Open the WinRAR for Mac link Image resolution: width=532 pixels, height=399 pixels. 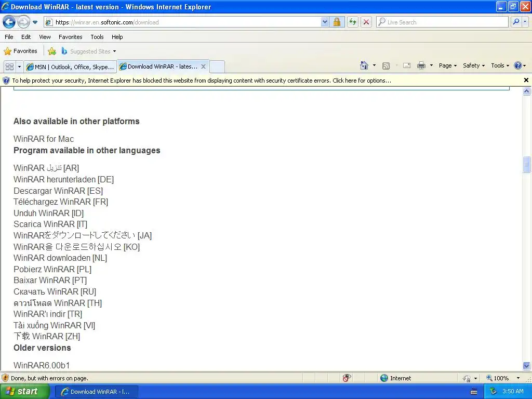click(x=44, y=139)
